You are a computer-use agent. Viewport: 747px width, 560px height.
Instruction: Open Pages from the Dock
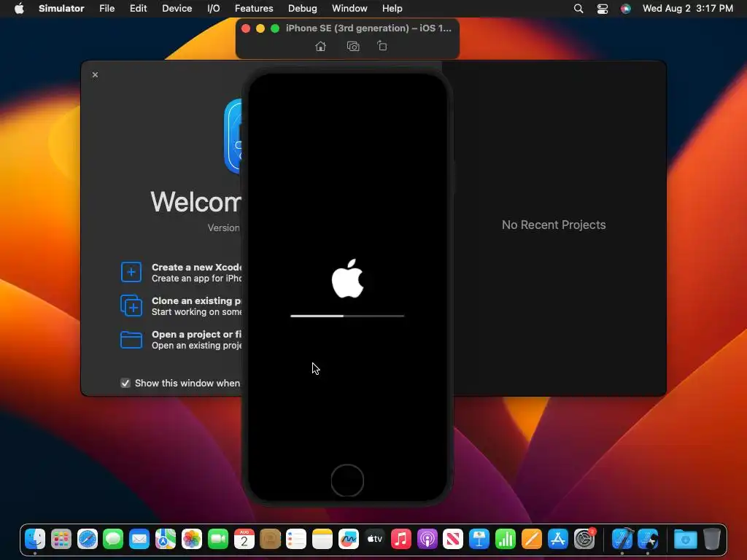tap(532, 539)
